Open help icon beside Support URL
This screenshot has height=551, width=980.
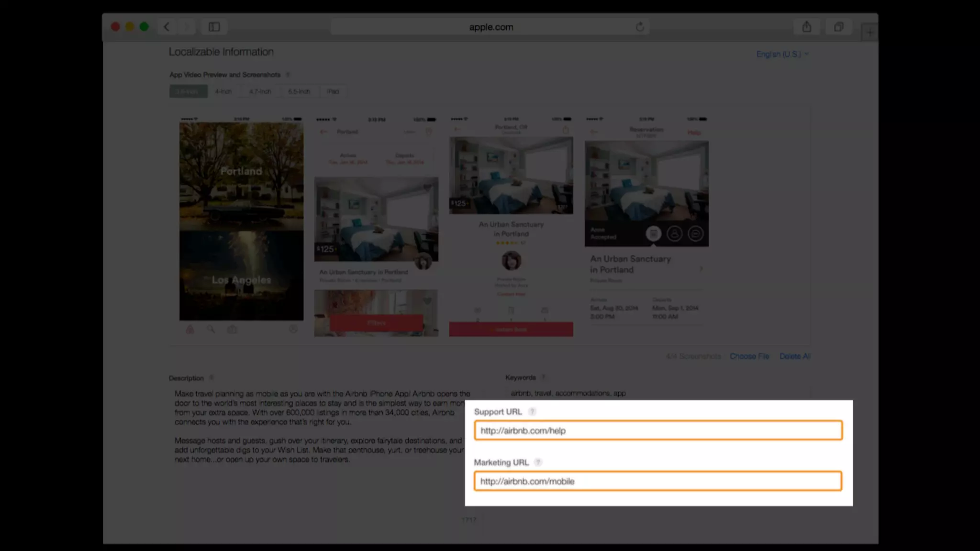(532, 411)
